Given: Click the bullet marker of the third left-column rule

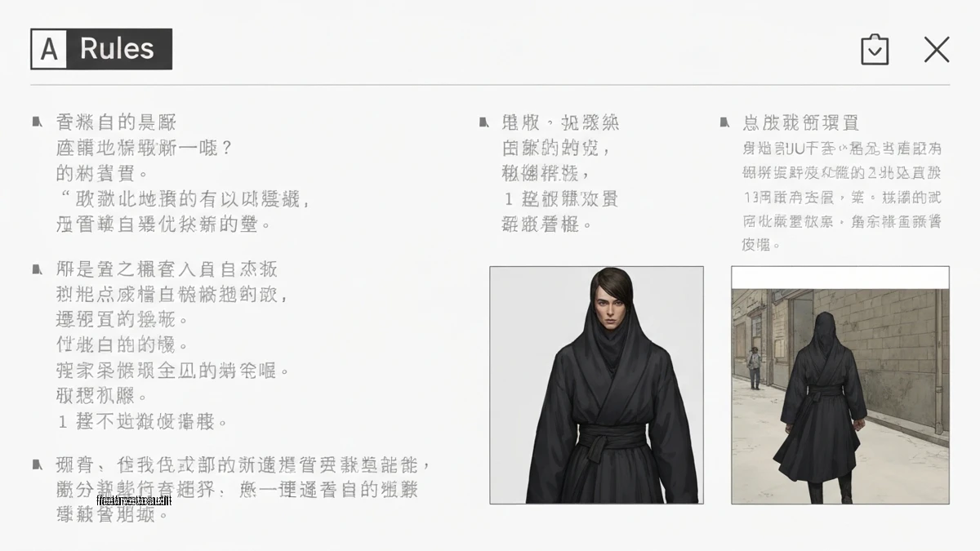Looking at the screenshot, I should pos(37,464).
